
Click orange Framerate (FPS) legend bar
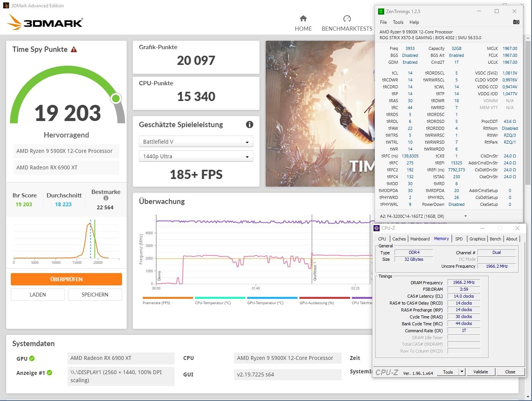tap(168, 298)
